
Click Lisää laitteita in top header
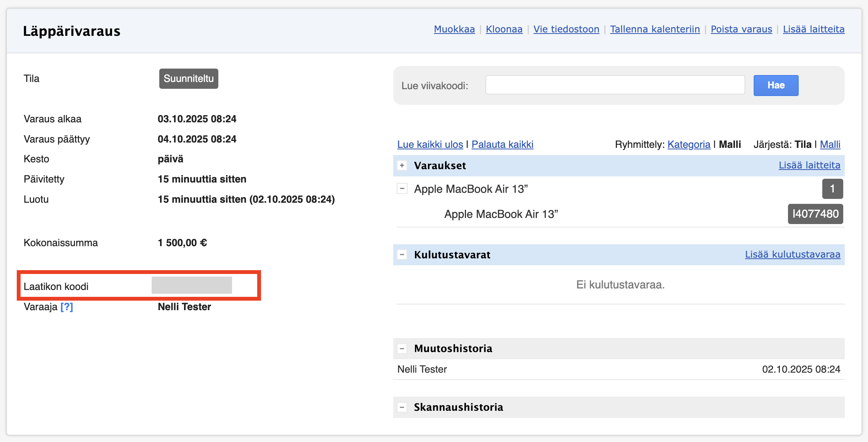(814, 29)
